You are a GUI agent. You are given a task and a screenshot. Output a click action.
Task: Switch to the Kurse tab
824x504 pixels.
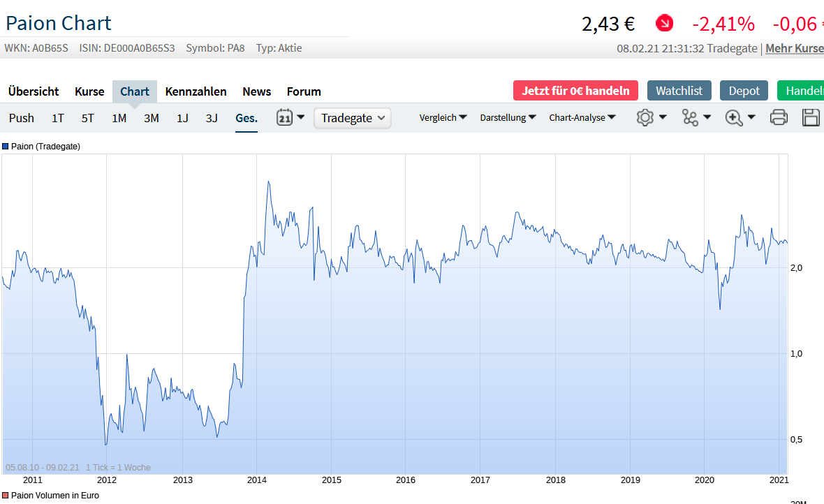pyautogui.click(x=89, y=91)
